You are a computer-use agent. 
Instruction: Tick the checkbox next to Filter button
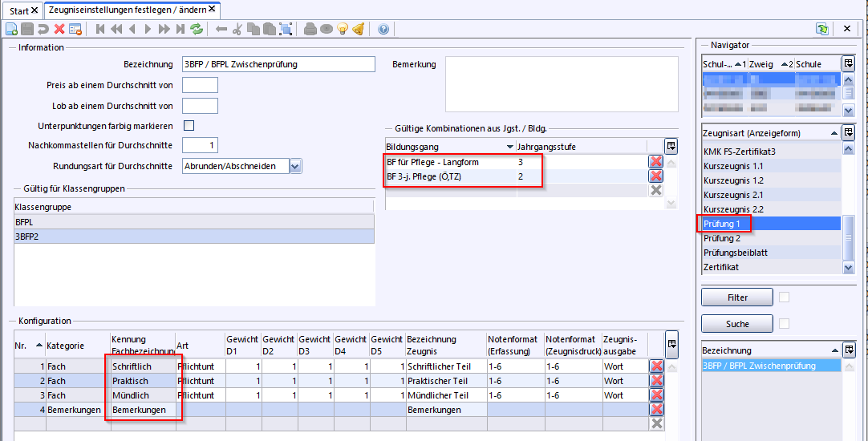click(x=785, y=297)
